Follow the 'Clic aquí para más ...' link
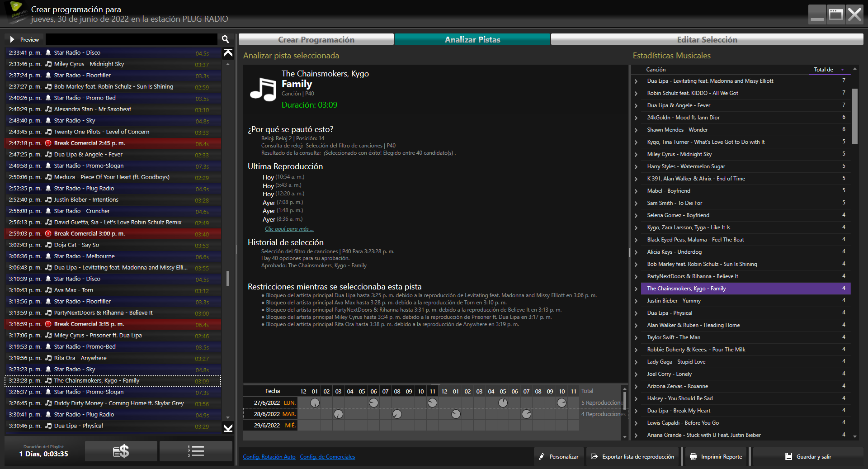This screenshot has height=469, width=868. tap(289, 229)
